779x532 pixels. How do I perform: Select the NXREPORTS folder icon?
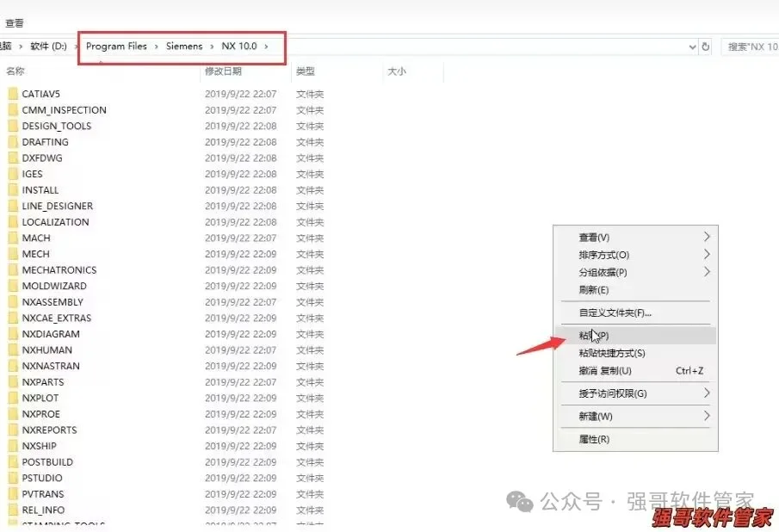point(13,430)
